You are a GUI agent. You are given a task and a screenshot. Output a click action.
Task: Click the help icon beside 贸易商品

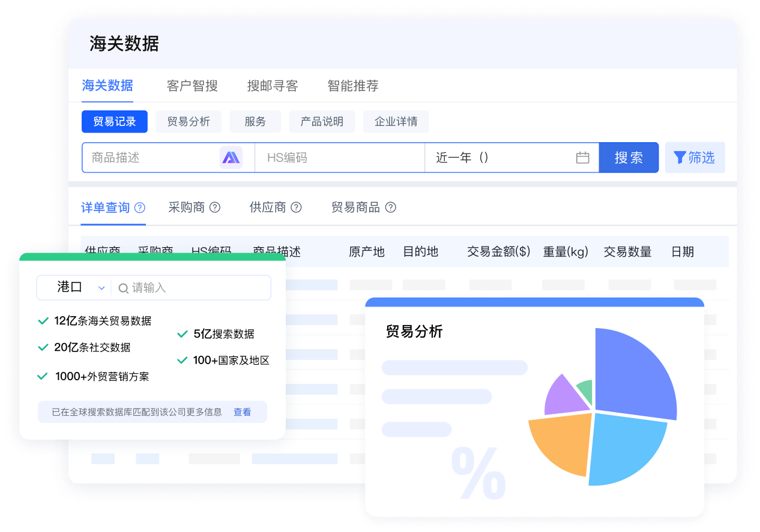(391, 208)
